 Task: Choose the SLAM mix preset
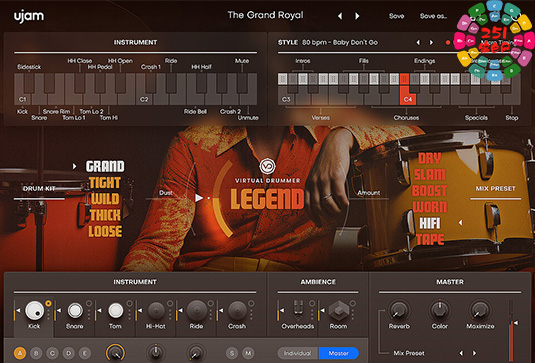(x=430, y=175)
